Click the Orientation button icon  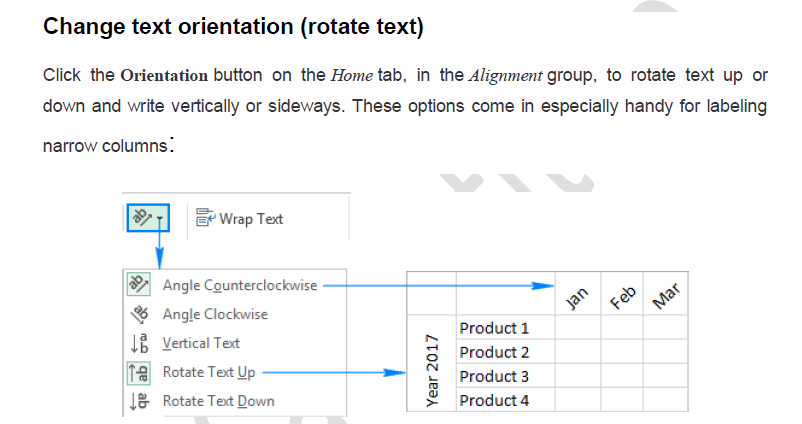click(141, 217)
